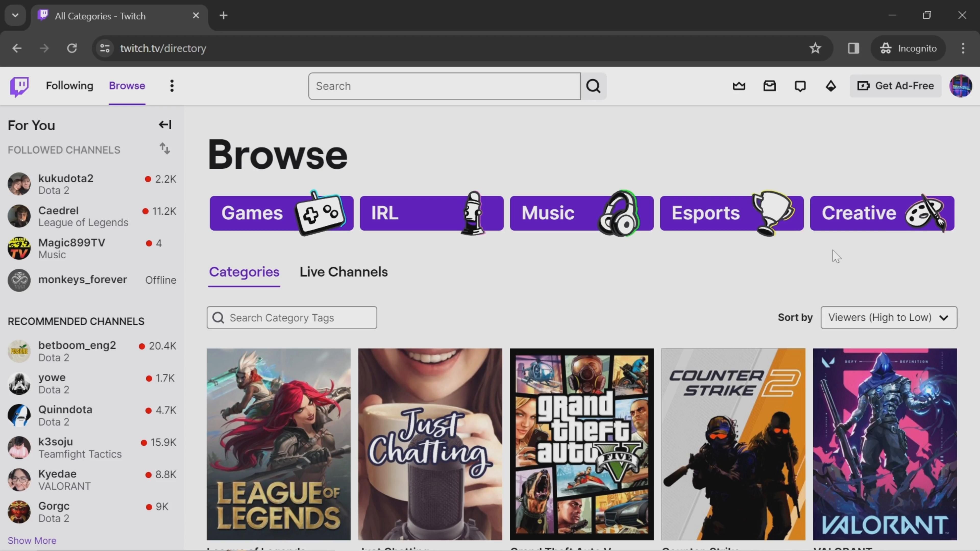Click the followed channels sort arrows
The width and height of the screenshot is (980, 551).
[164, 149]
